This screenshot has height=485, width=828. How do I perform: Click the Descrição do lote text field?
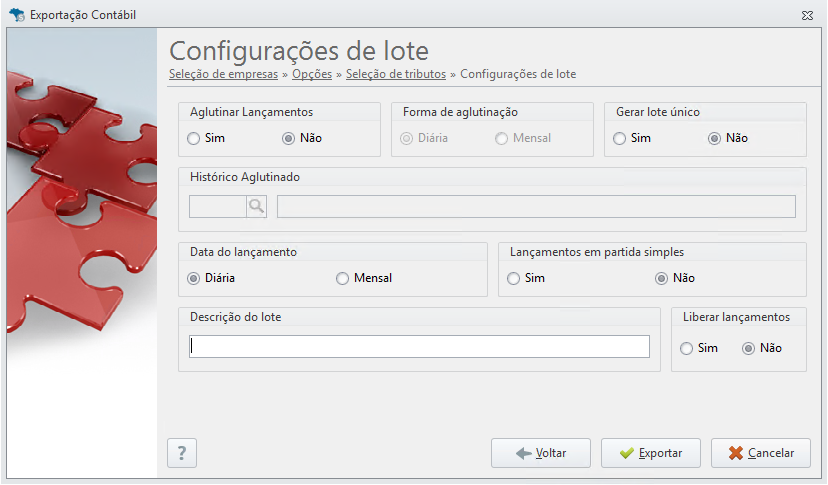pyautogui.click(x=419, y=347)
